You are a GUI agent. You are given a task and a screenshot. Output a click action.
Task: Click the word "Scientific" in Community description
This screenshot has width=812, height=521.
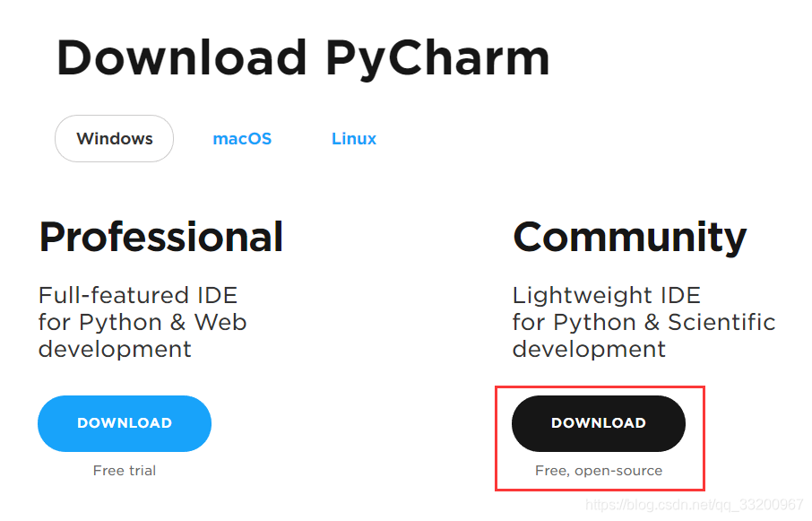click(x=721, y=322)
